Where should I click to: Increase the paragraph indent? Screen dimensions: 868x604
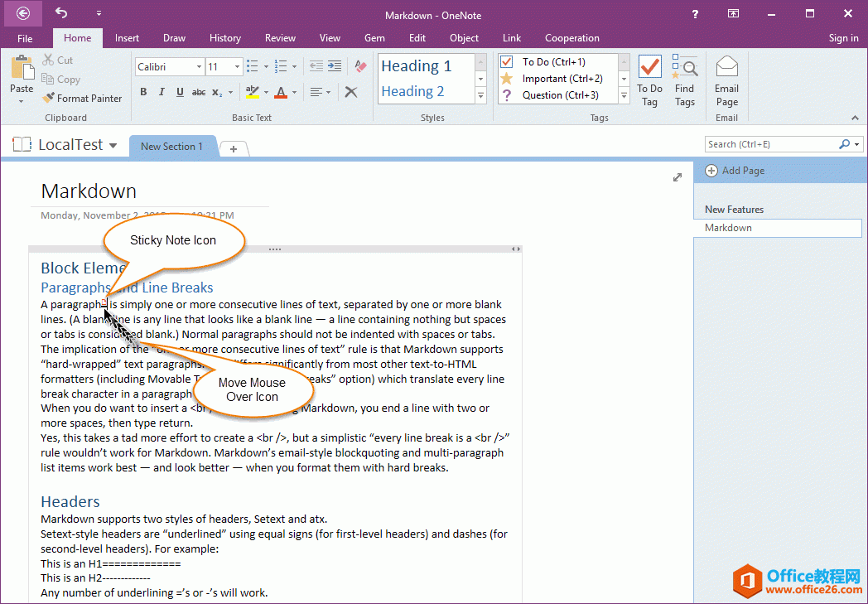coord(335,66)
